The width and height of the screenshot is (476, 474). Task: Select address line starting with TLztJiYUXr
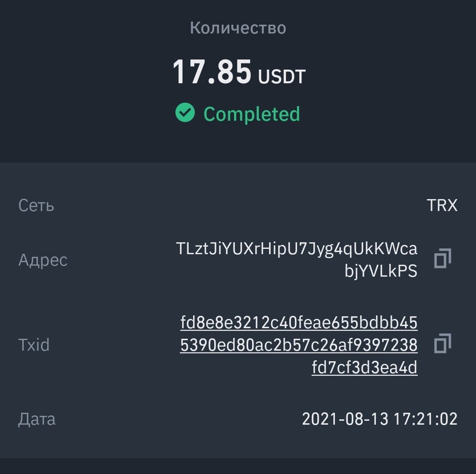coord(297,249)
